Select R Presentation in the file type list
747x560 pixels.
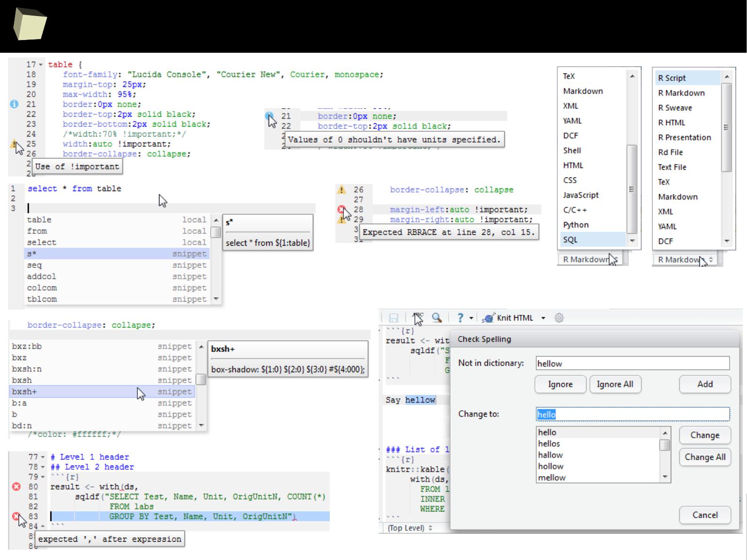click(687, 137)
